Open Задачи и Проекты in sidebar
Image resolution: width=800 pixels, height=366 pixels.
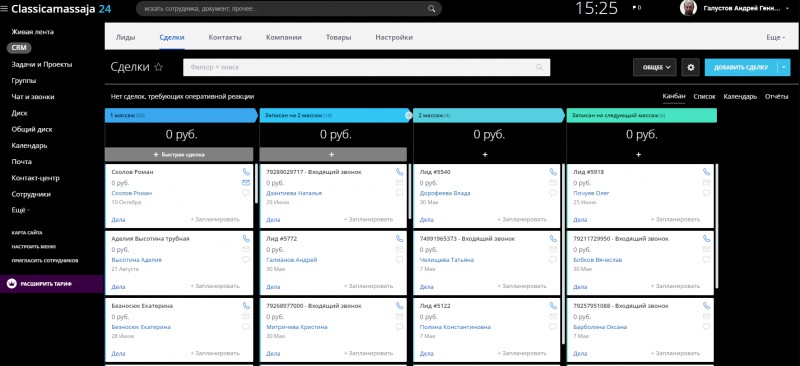[x=42, y=64]
